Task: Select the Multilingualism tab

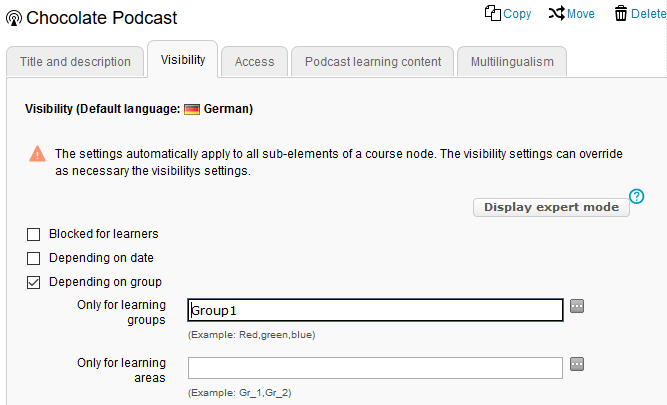Action: [x=512, y=62]
